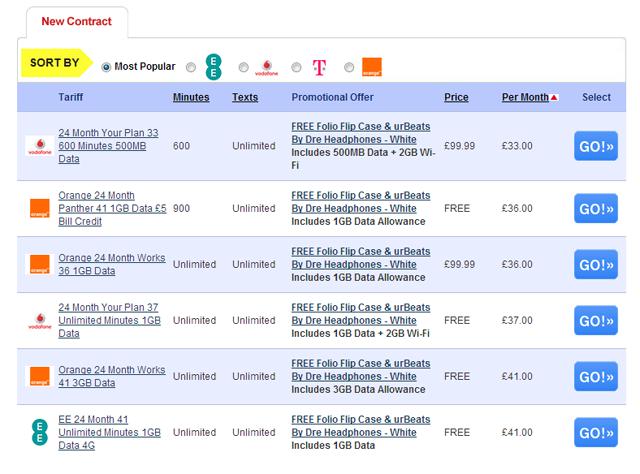640x474 pixels.
Task: Open 24 Month Your Plan 33 tariff link
Action: 108,146
